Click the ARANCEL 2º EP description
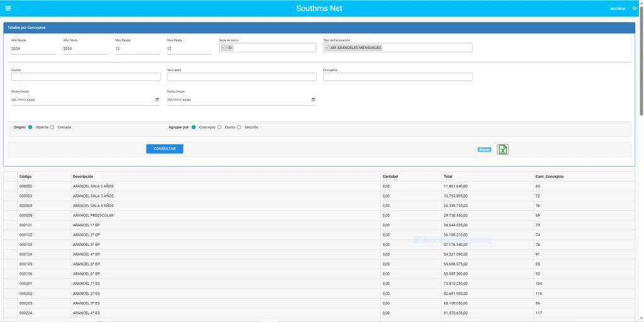644x322 pixels. click(86, 235)
